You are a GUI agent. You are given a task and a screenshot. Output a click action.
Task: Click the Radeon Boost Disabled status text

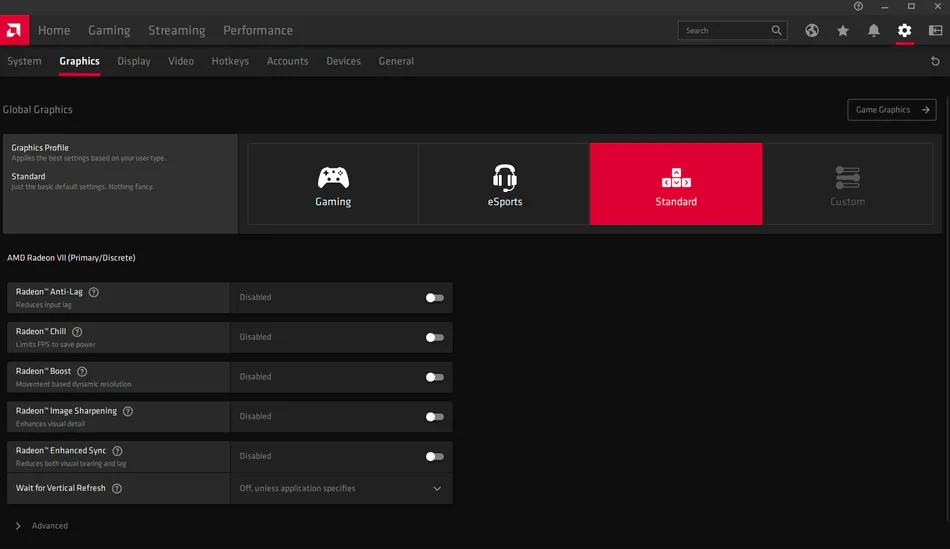(x=255, y=376)
